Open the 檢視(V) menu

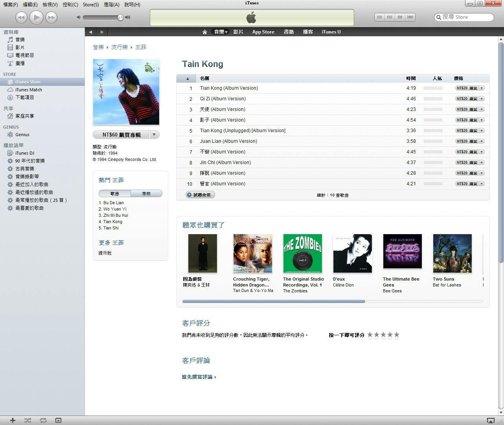[x=50, y=5]
